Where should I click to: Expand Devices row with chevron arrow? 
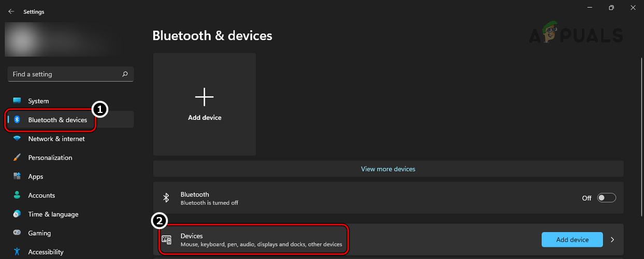pos(612,240)
